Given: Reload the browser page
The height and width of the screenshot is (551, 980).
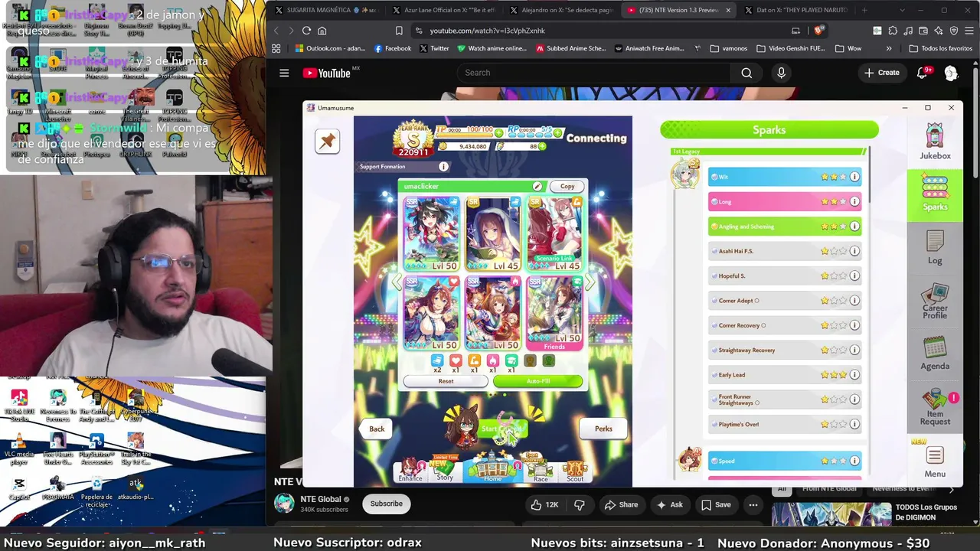Looking at the screenshot, I should point(306,31).
